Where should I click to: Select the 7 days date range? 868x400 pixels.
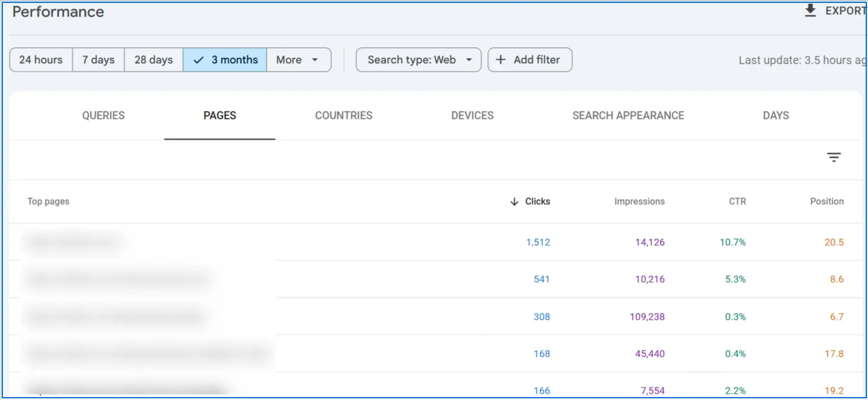click(98, 59)
